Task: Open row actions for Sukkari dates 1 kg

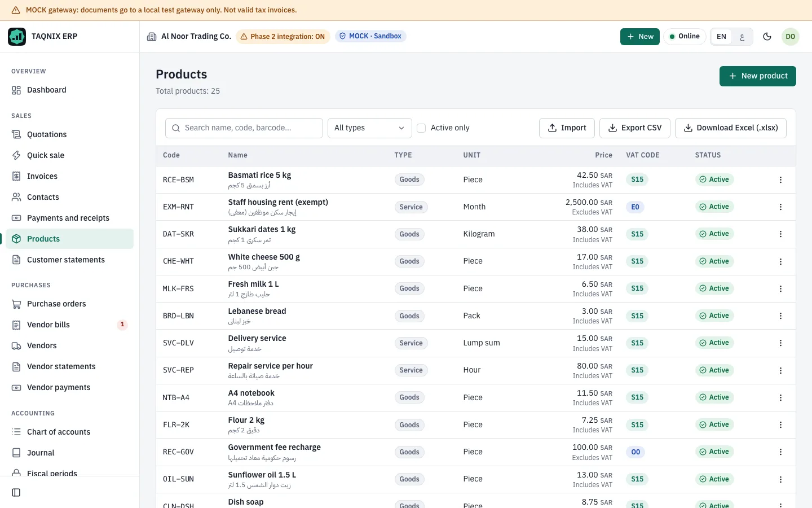Action: tap(780, 234)
